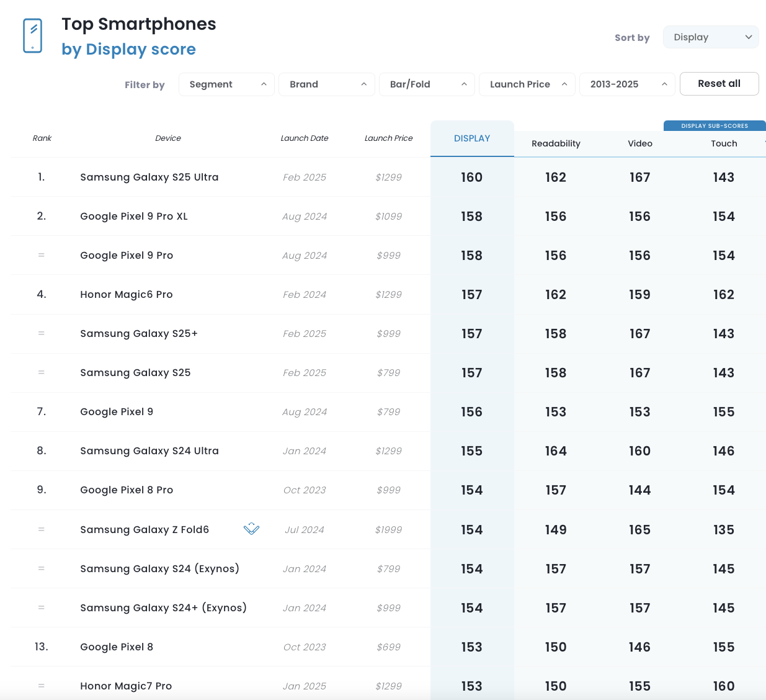Expand the Brand filter
The height and width of the screenshot is (700, 766).
[327, 84]
